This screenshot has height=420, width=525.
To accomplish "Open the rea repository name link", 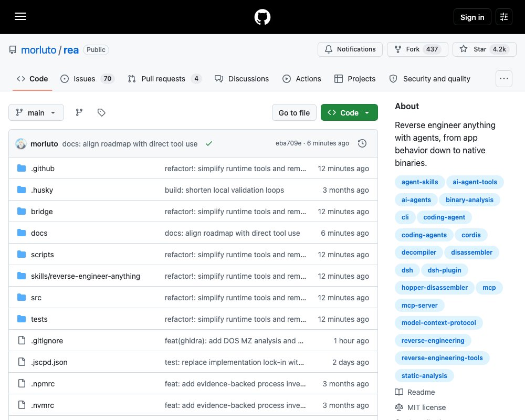I will click(71, 50).
